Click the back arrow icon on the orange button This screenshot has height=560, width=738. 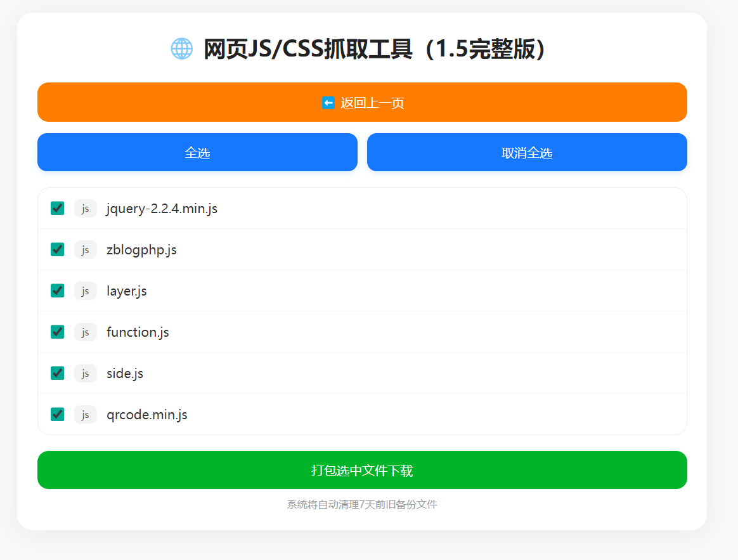(x=328, y=102)
